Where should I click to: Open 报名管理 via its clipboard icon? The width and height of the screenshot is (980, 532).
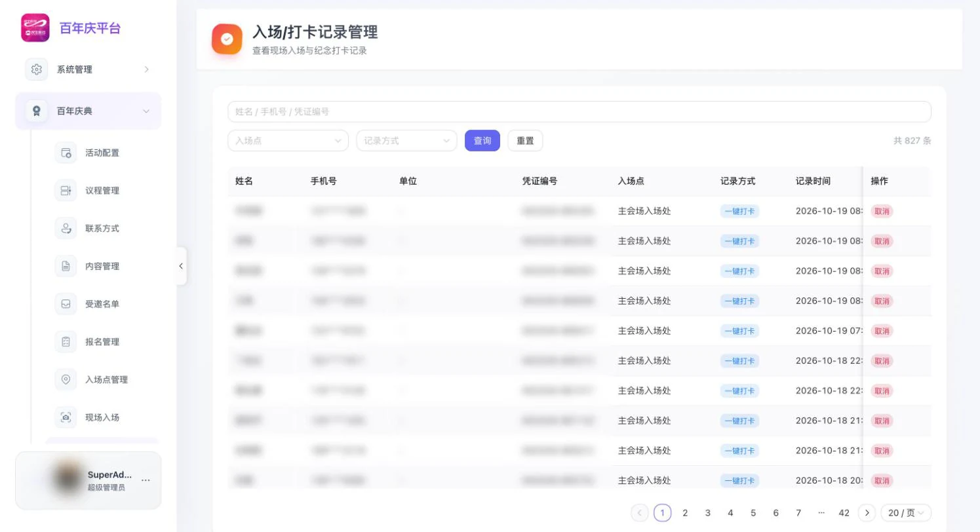[x=66, y=342]
